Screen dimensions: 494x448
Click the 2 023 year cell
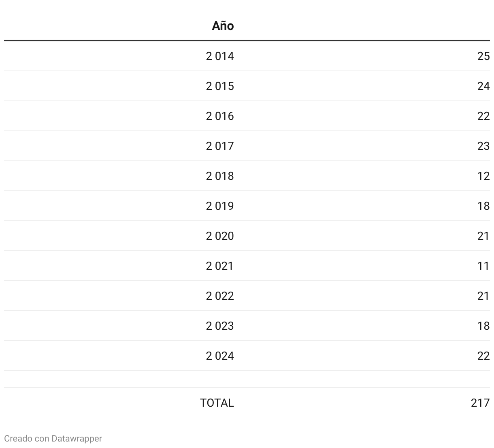219,326
